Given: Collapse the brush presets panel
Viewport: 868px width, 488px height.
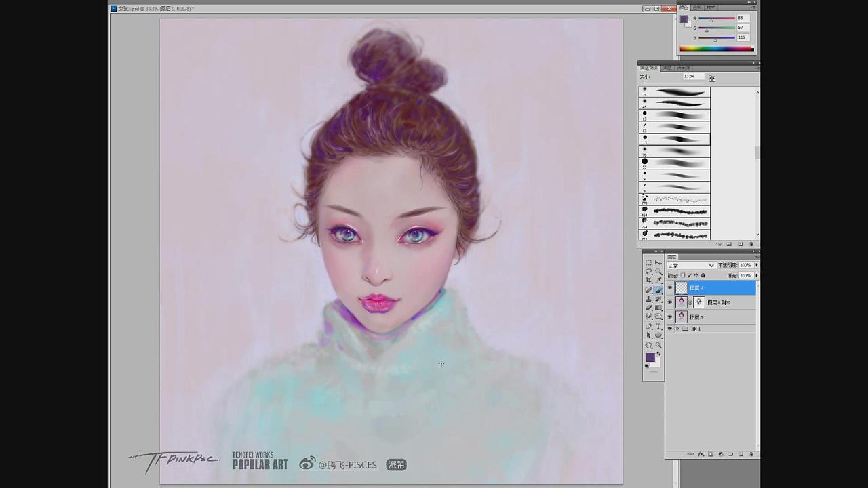Looking at the screenshot, I should pyautogui.click(x=755, y=63).
